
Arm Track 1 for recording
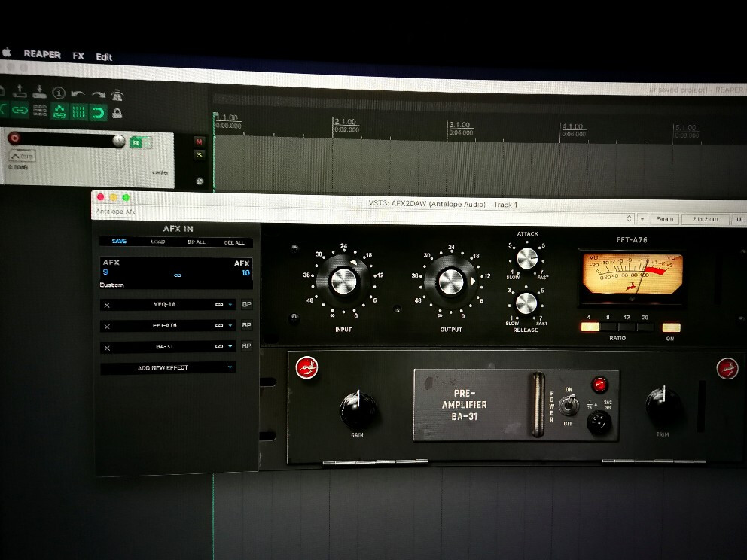point(15,138)
